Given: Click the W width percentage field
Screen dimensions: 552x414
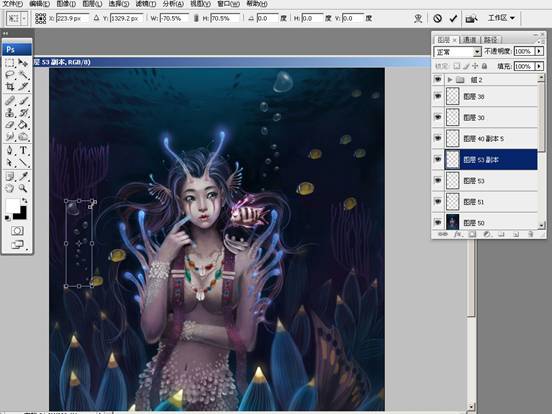Looking at the screenshot, I should click(174, 18).
